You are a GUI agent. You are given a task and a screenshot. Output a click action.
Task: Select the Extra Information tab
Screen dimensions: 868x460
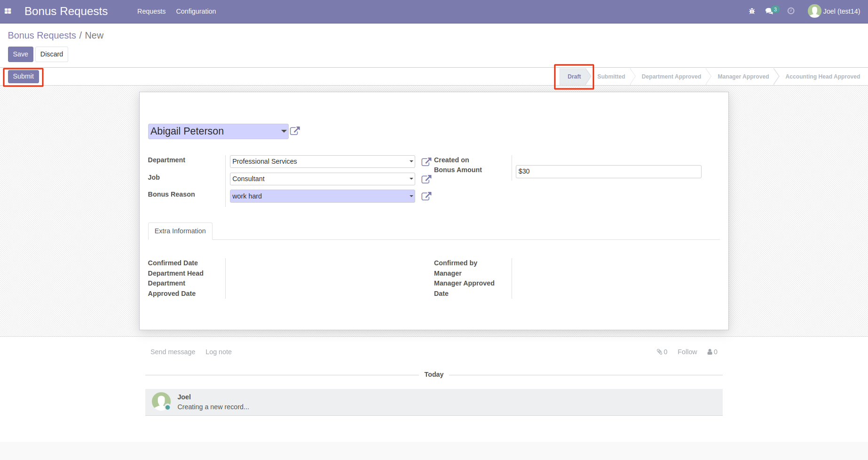tap(180, 231)
